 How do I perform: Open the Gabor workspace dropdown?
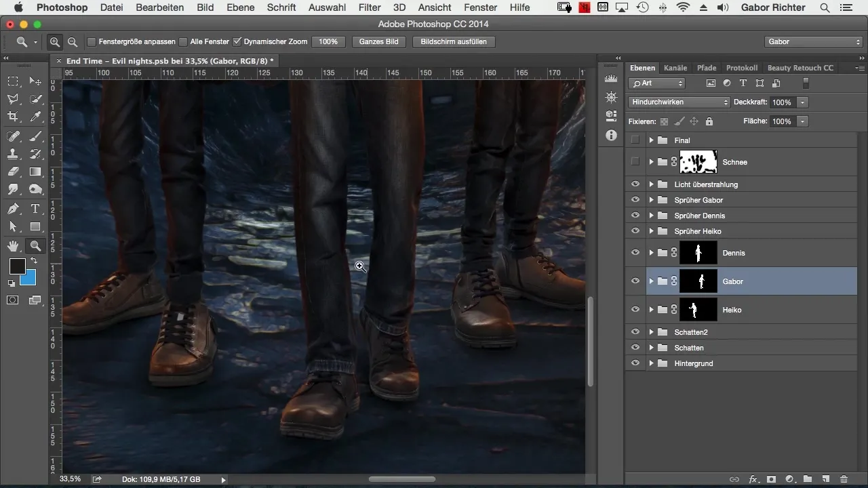coord(813,42)
